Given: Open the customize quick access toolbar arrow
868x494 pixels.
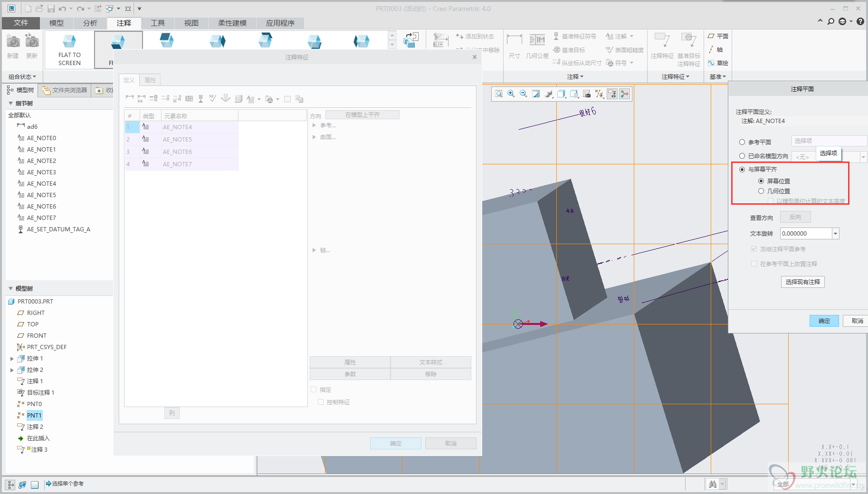Looking at the screenshot, I should click(x=139, y=9).
